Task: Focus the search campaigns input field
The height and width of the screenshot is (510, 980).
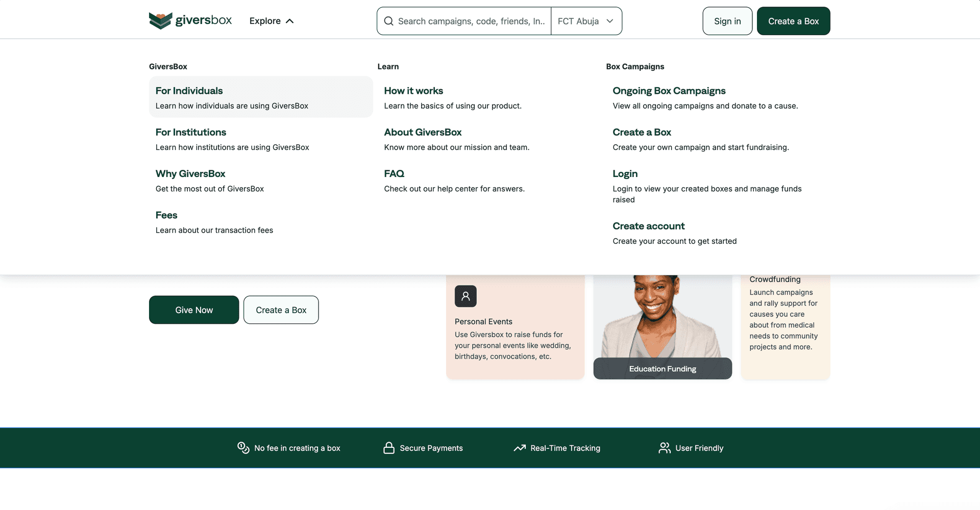Action: click(471, 21)
